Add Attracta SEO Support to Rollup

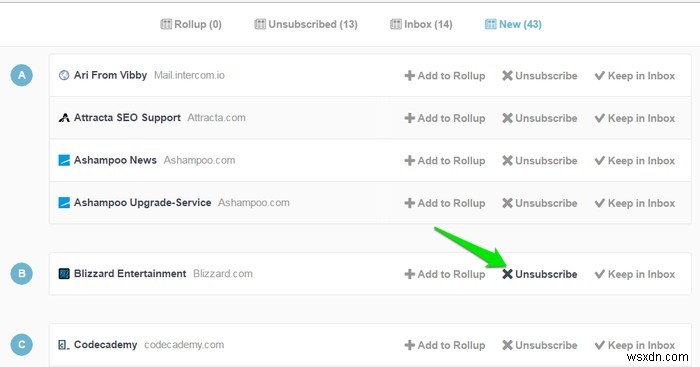[x=445, y=118]
